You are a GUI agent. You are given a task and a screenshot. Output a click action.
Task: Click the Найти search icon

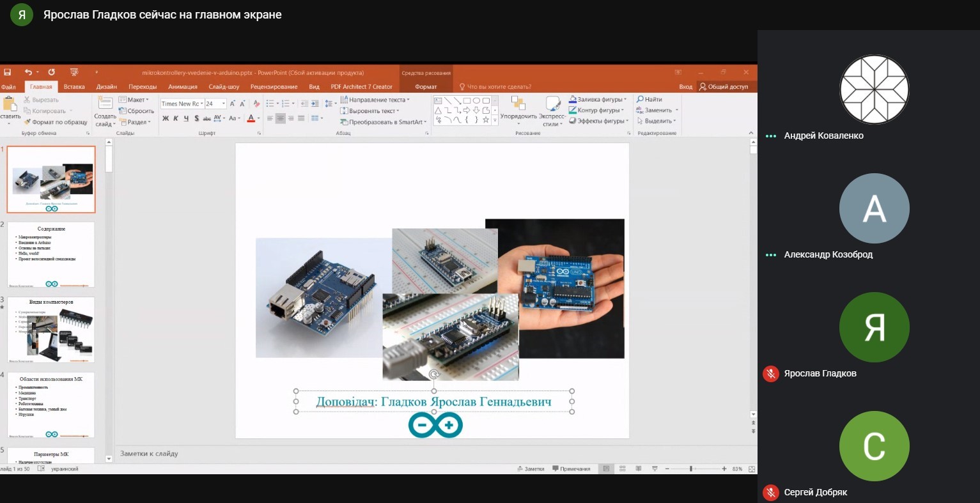[x=649, y=100]
